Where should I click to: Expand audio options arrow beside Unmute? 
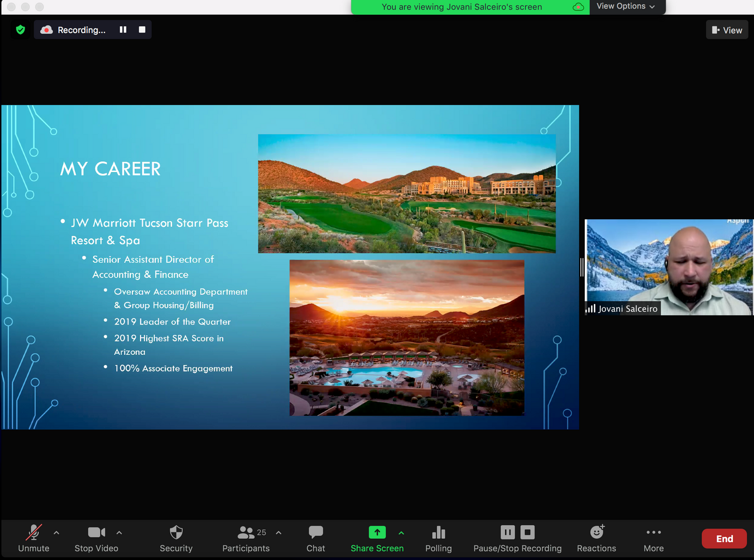pyautogui.click(x=56, y=533)
